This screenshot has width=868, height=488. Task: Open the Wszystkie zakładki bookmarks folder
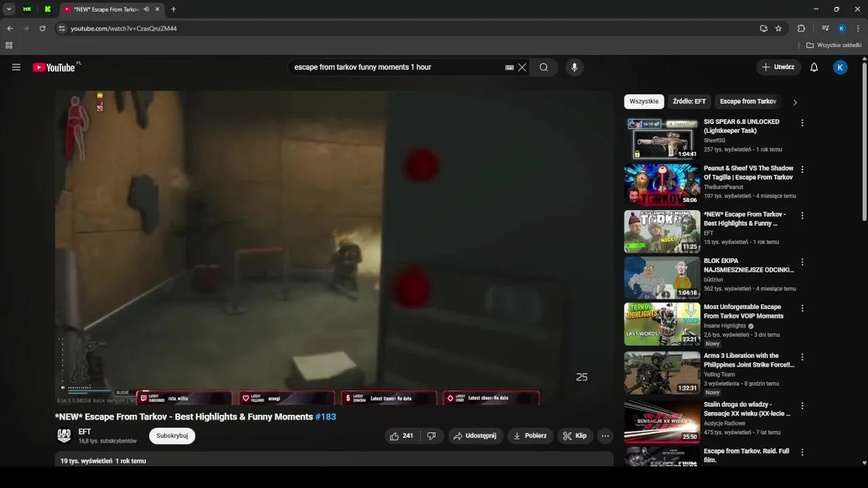pyautogui.click(x=834, y=45)
